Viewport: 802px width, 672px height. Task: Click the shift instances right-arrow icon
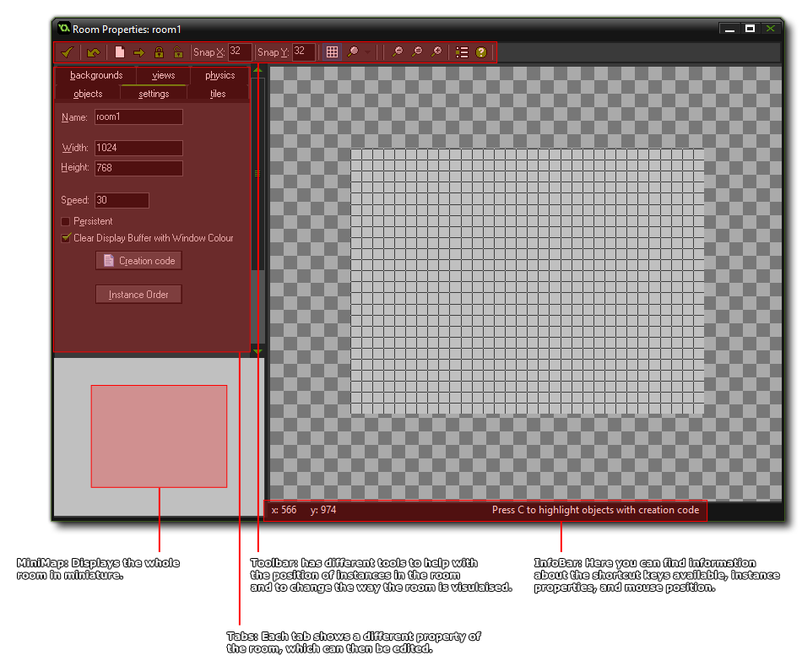point(139,52)
